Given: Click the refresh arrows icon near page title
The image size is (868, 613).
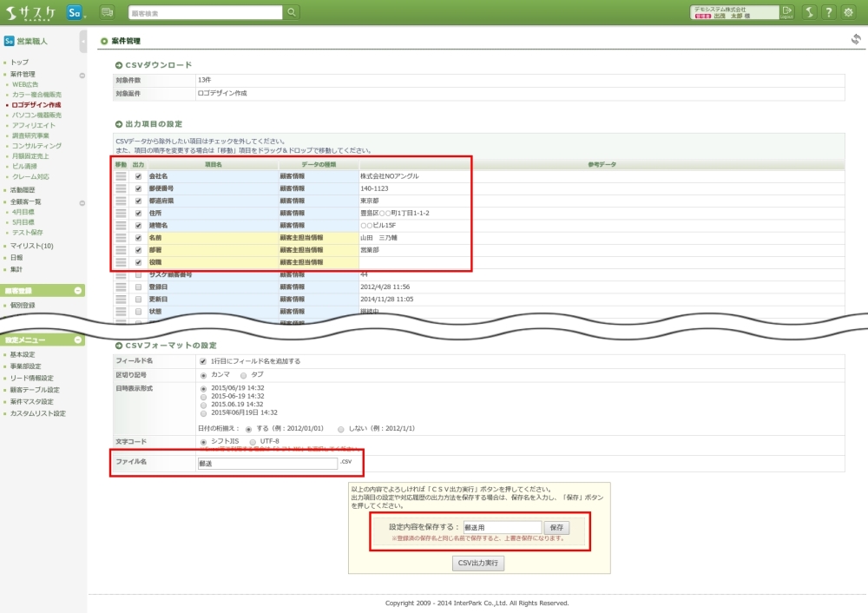Looking at the screenshot, I should [x=856, y=39].
